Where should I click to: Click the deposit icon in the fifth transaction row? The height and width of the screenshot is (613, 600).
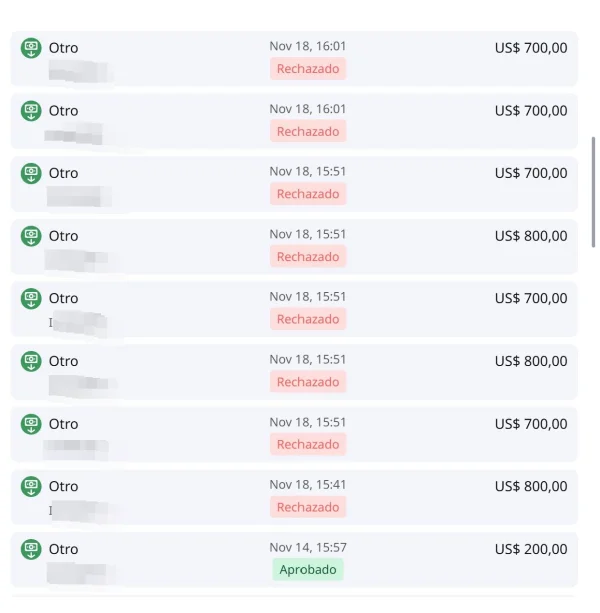tap(31, 298)
